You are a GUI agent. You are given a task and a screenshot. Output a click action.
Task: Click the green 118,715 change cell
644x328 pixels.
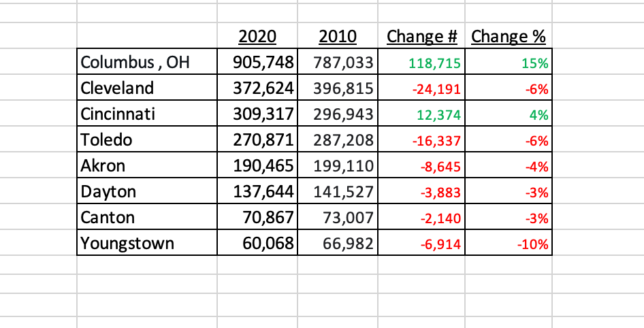click(x=422, y=61)
